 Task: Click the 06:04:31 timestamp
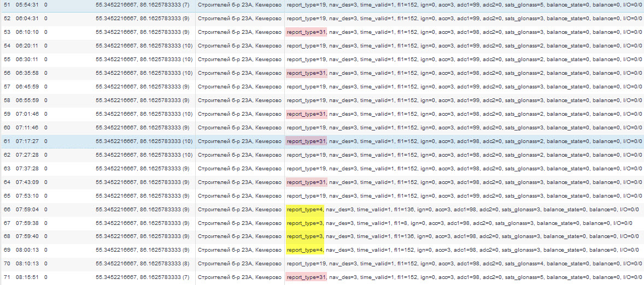(x=27, y=19)
